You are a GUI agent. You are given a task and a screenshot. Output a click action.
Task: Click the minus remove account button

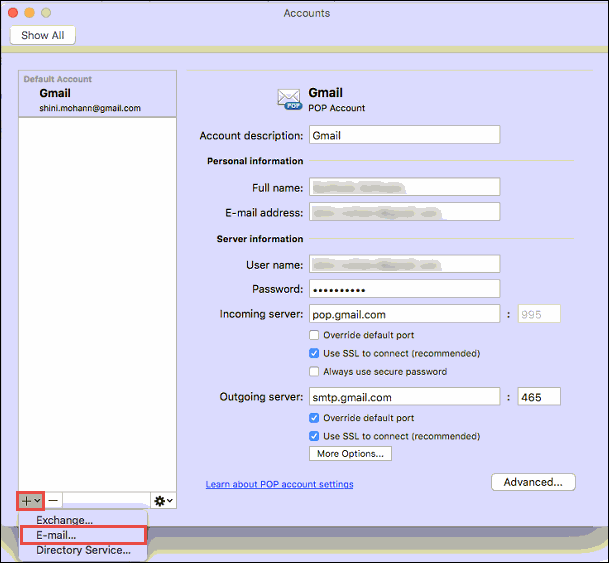click(x=54, y=501)
